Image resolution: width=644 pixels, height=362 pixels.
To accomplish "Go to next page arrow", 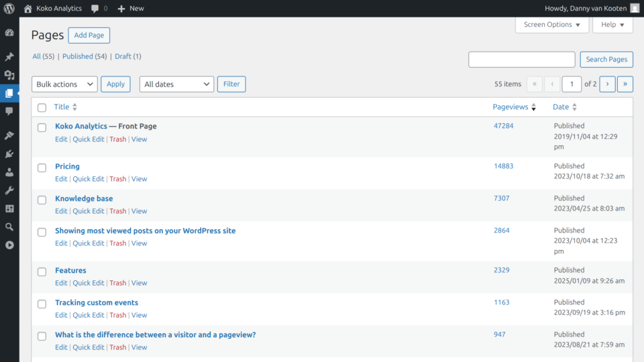I will click(608, 84).
